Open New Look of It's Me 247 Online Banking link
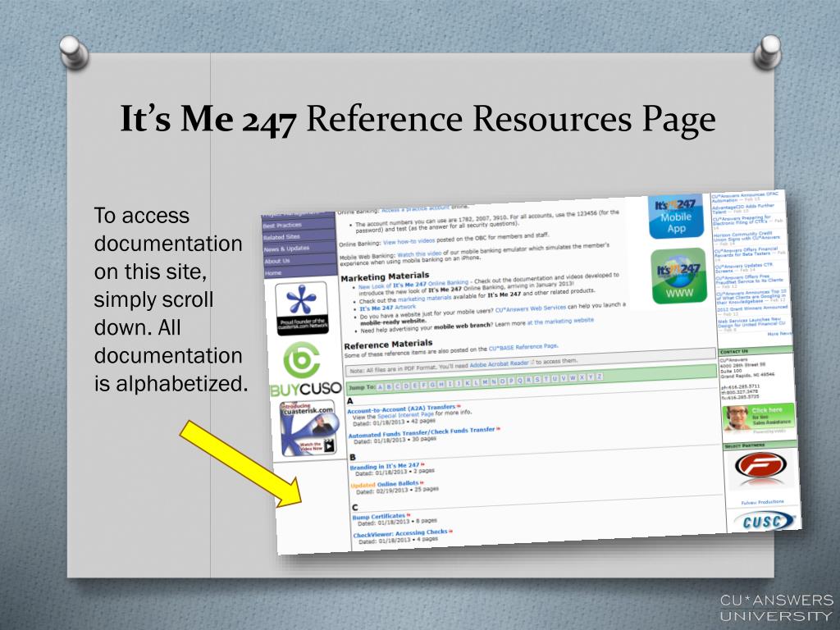Screen dimensions: 840x630 pos(413,285)
